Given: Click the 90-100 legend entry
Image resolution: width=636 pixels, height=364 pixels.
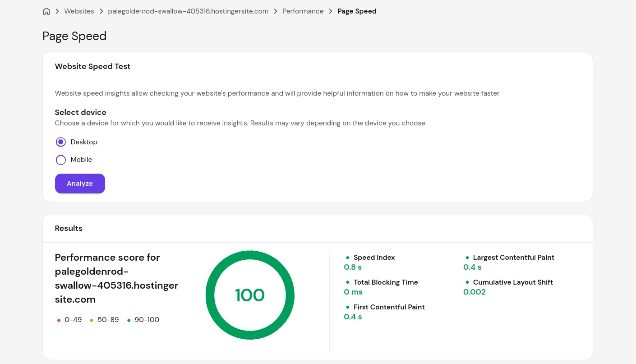Looking at the screenshot, I should [143, 320].
